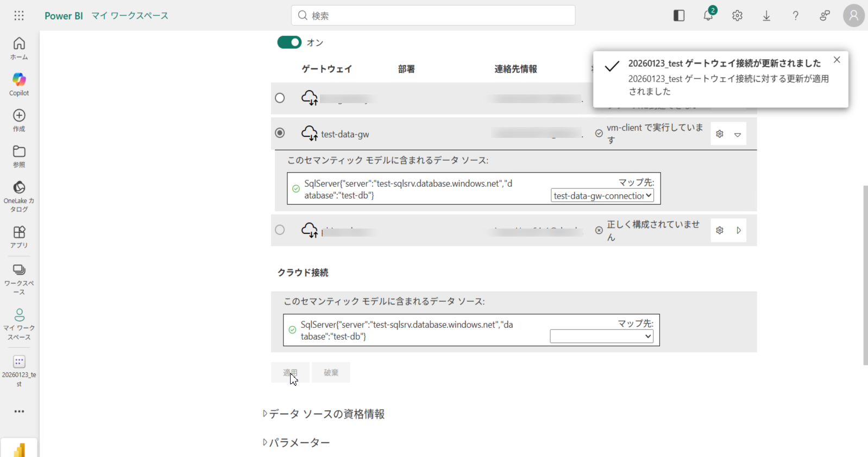Screen dimensions: 868x457
Task: Click the 破棄 button
Action: point(331,372)
